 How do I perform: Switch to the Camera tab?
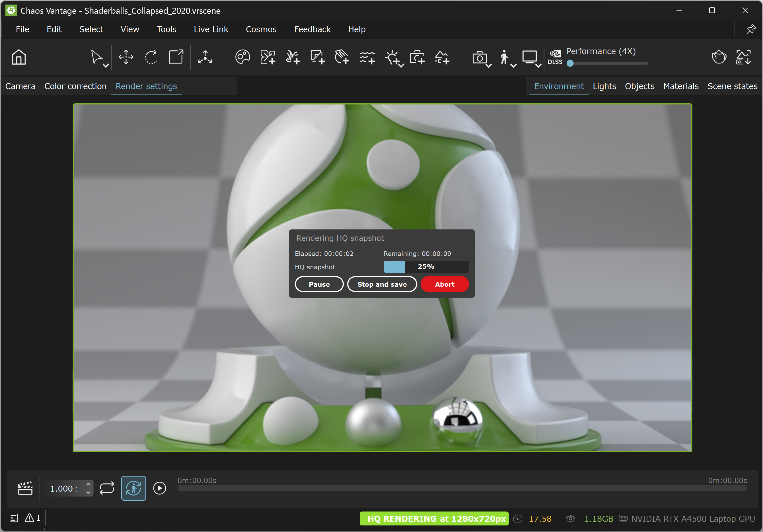[x=20, y=86]
